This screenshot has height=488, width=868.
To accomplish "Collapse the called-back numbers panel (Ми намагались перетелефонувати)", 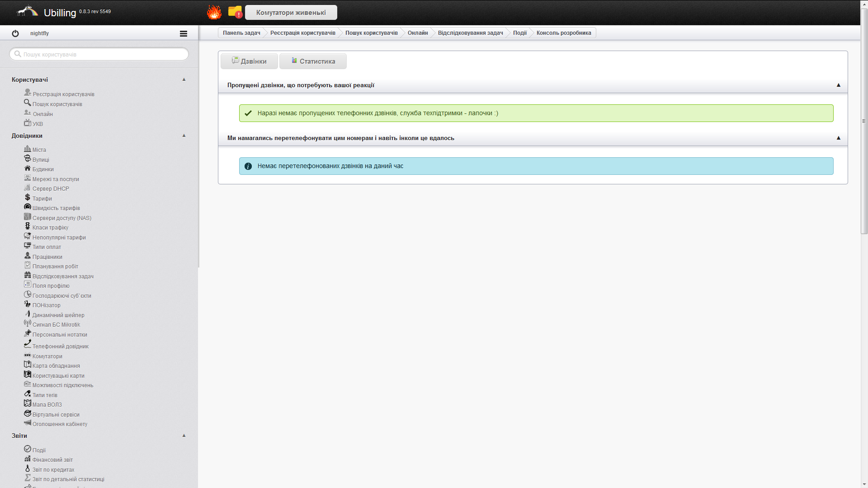I will (839, 138).
